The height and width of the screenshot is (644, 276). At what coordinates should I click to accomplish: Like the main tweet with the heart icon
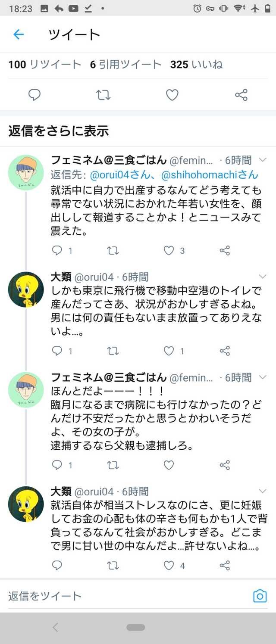click(172, 95)
